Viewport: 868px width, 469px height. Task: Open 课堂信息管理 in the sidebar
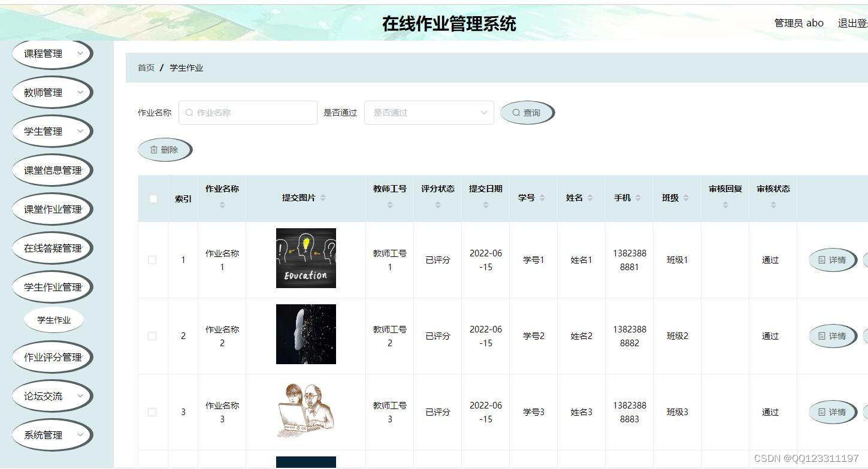tap(52, 171)
